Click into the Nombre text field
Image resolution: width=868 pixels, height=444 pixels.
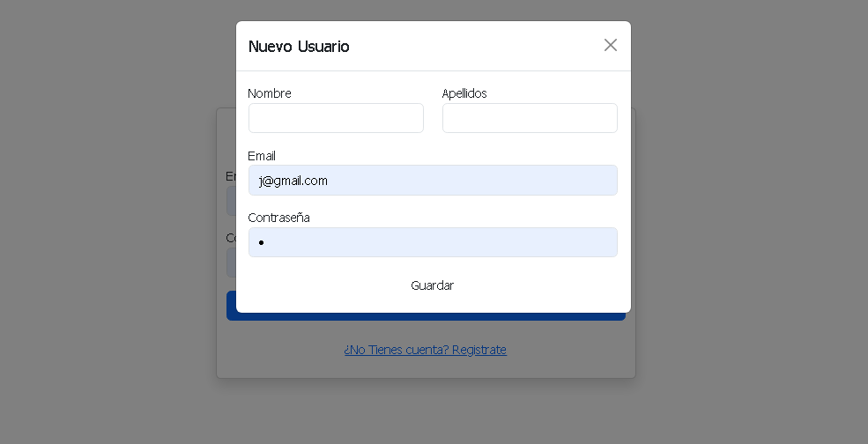[336, 118]
